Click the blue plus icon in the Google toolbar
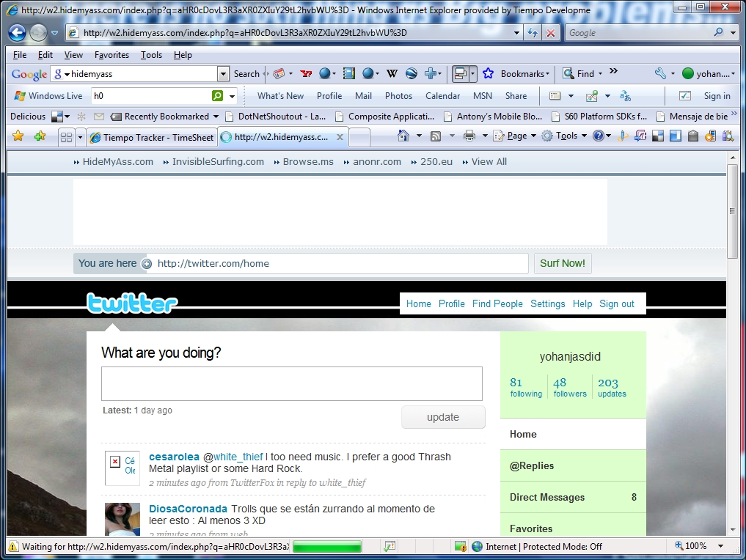Screen dimensions: 746x560 pyautogui.click(x=431, y=74)
